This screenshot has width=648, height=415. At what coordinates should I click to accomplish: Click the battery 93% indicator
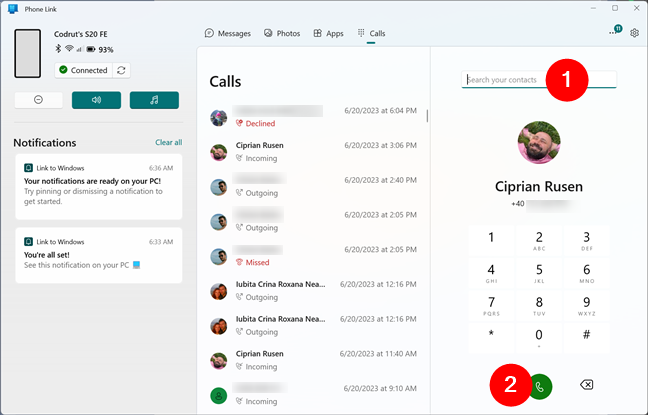[100, 50]
